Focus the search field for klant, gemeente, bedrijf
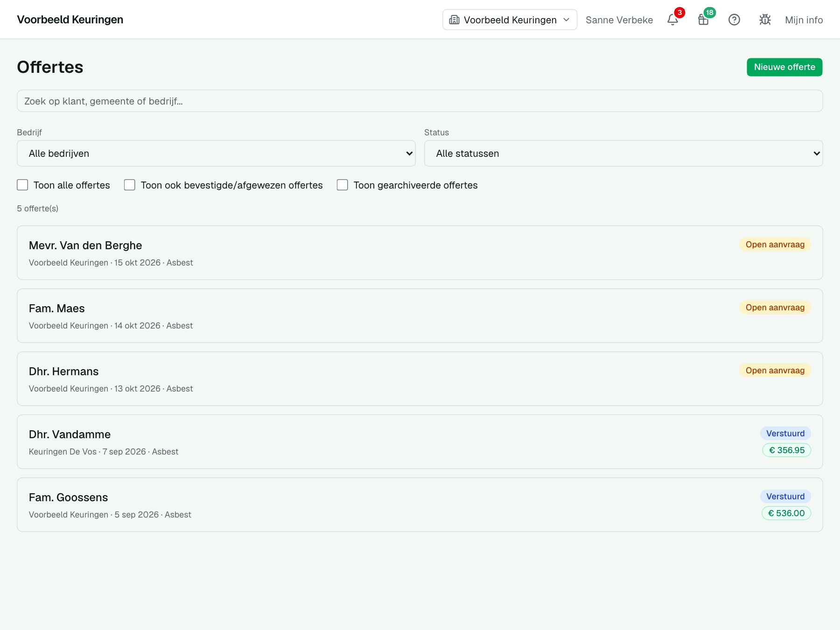The height and width of the screenshot is (630, 840). coord(420,101)
